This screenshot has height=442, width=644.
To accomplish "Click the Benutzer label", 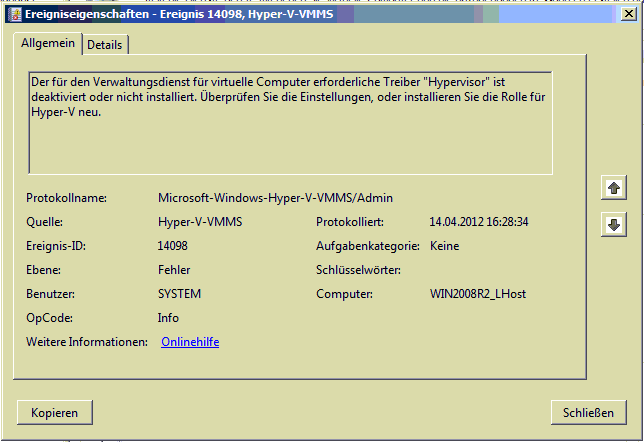I will (51, 294).
